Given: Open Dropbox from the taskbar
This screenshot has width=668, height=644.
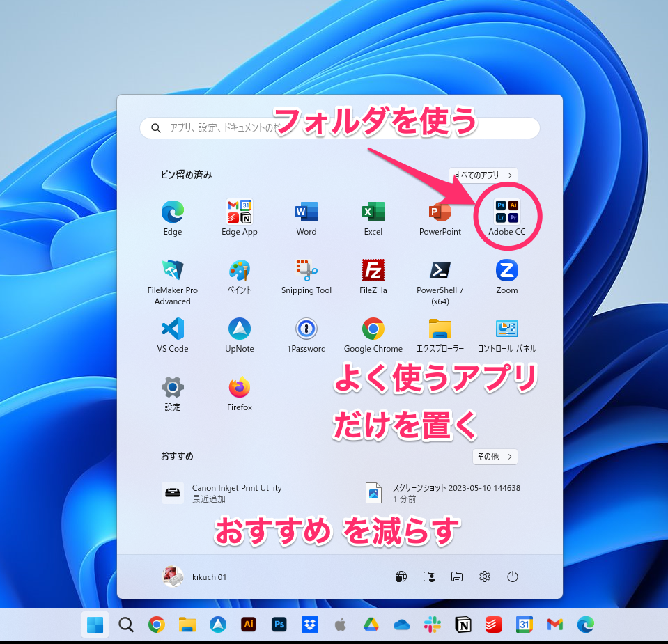Looking at the screenshot, I should pyautogui.click(x=310, y=625).
